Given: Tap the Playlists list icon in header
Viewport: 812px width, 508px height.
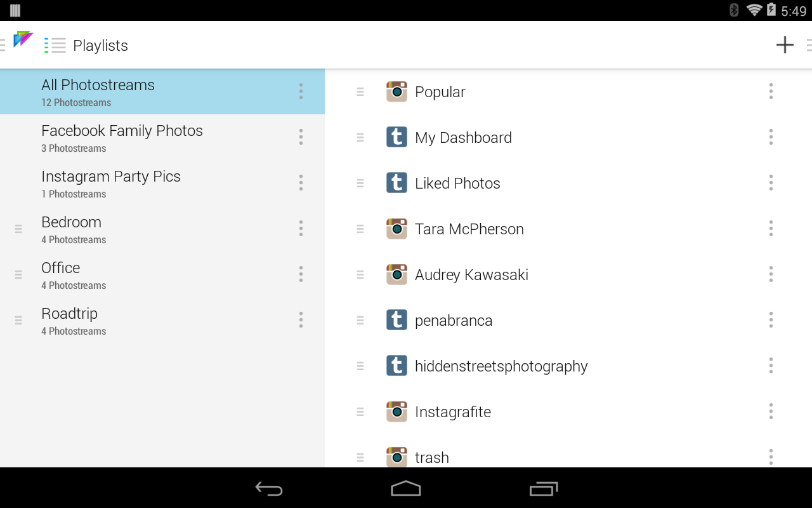Looking at the screenshot, I should 55,45.
